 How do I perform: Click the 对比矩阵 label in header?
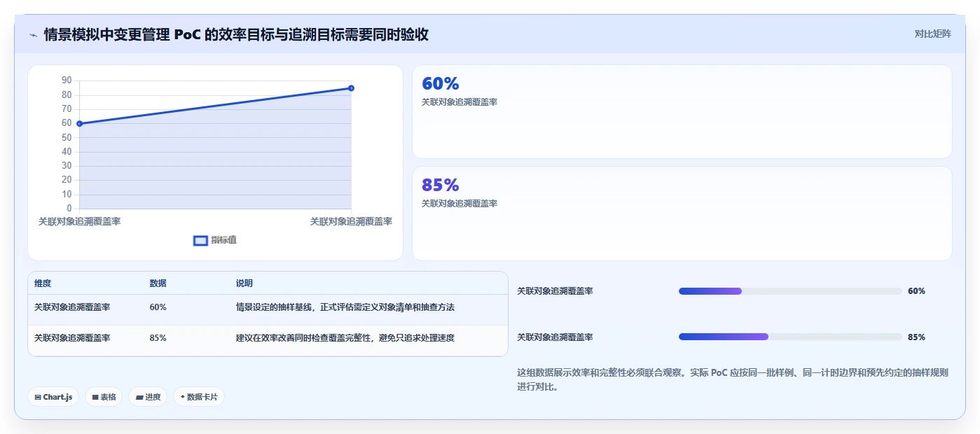(x=933, y=34)
